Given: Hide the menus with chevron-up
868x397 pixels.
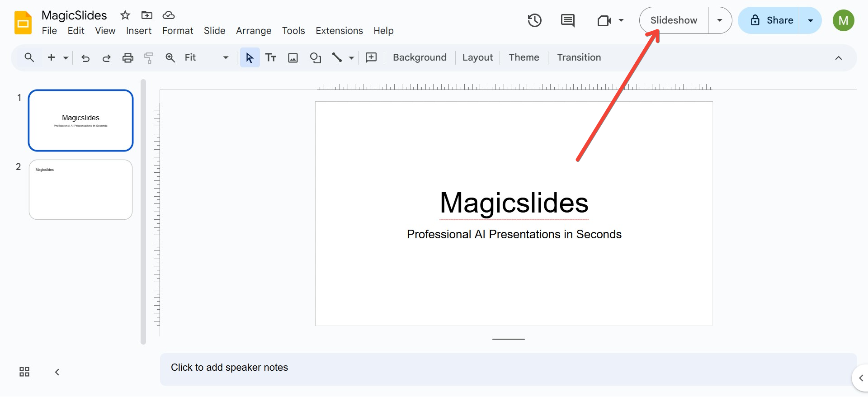Looking at the screenshot, I should (x=838, y=58).
